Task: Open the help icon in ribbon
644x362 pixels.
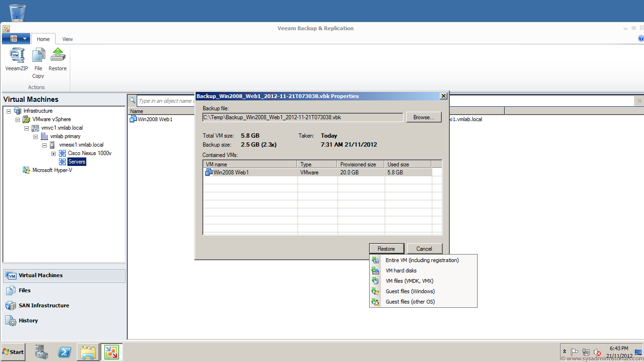Action: click(x=641, y=39)
